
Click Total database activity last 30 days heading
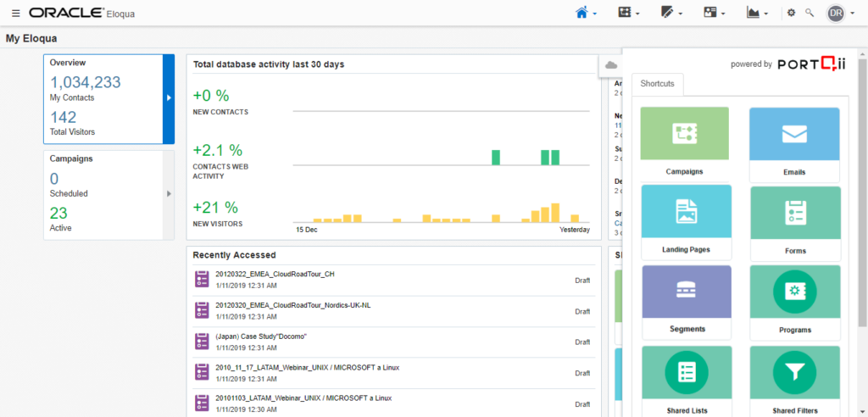pos(269,64)
